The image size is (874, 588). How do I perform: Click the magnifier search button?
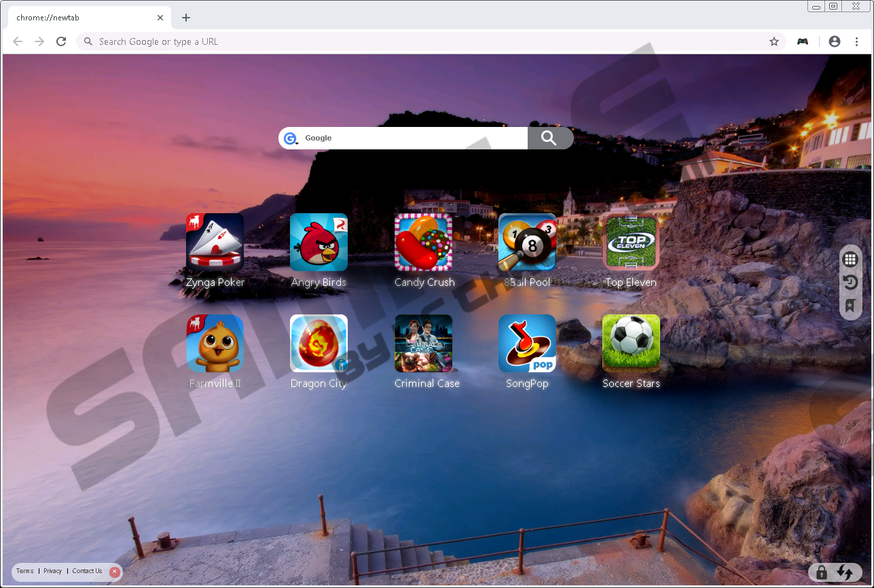tap(550, 138)
